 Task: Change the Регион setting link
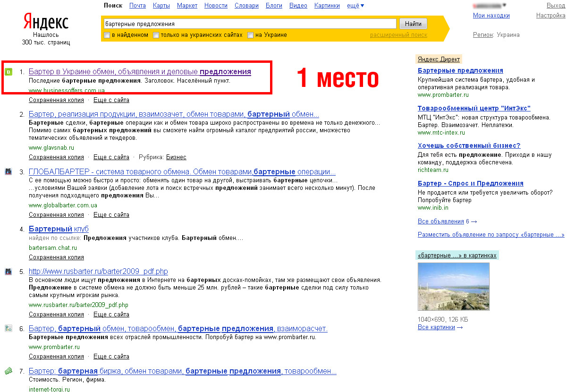(483, 35)
